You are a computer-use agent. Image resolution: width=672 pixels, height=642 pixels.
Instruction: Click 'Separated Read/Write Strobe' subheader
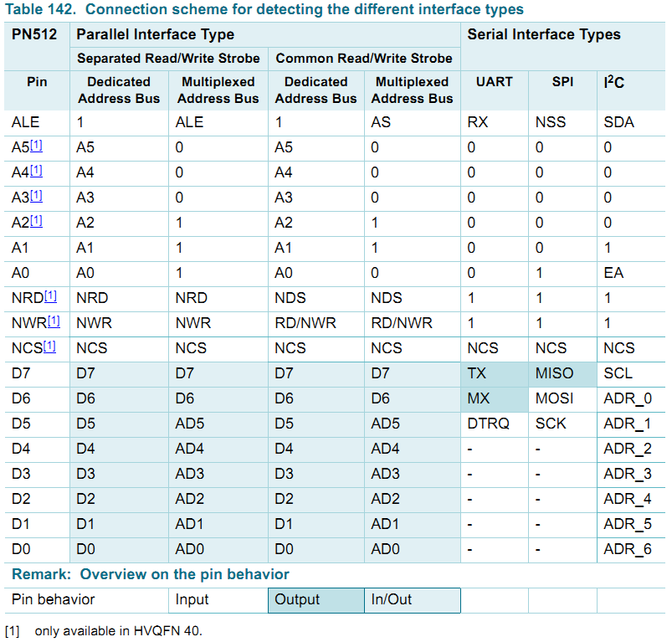(x=168, y=59)
